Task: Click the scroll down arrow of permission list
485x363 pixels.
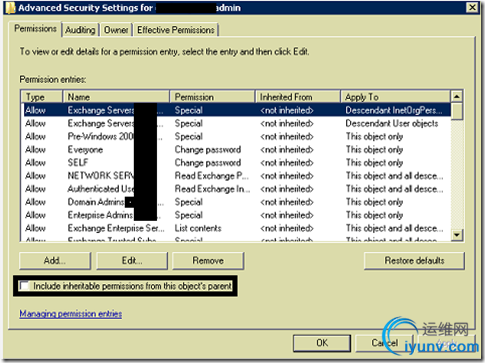Action: pyautogui.click(x=457, y=235)
